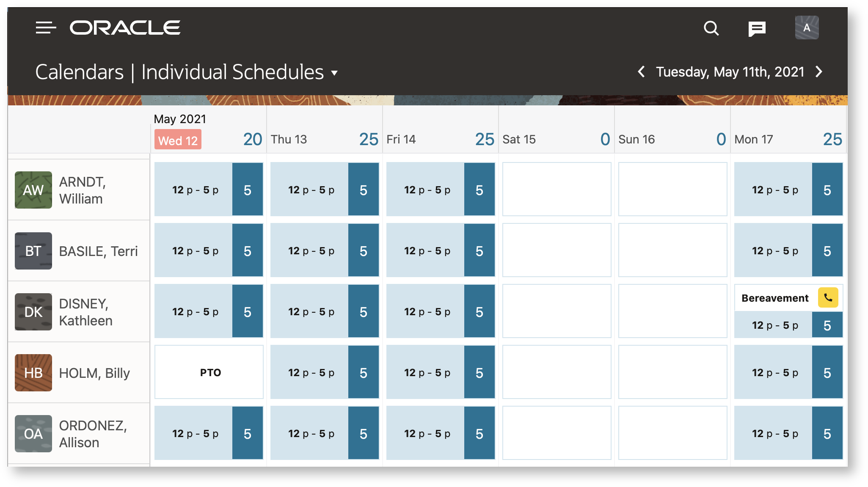868x487 pixels.
Task: Select HOLM, Billy's avatar thumbnail
Action: point(34,373)
